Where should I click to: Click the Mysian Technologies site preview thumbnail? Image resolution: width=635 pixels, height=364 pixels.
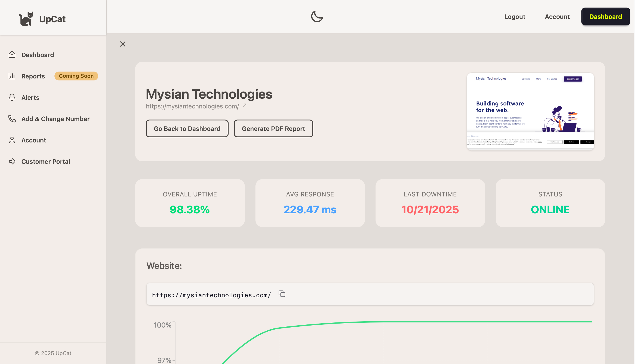pyautogui.click(x=531, y=112)
